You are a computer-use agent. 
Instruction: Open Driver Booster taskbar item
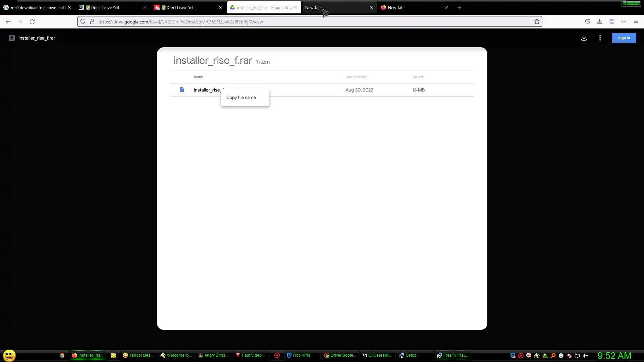pyautogui.click(x=340, y=355)
